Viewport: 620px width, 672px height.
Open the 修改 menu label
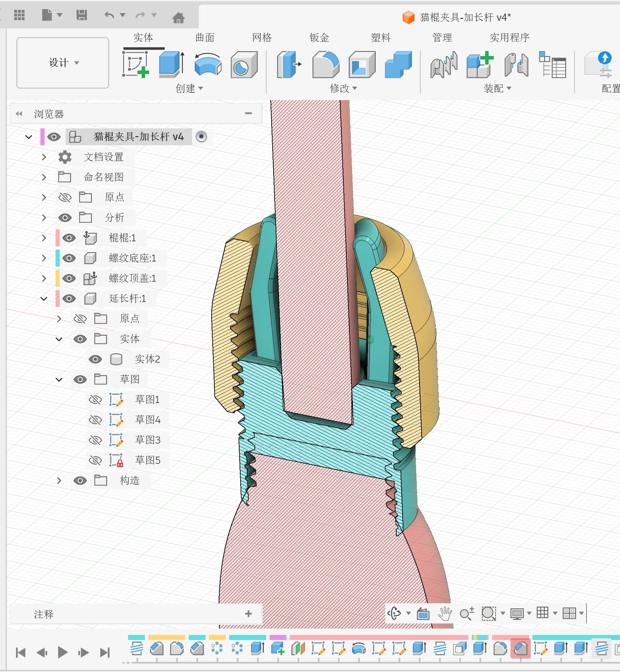[x=343, y=88]
